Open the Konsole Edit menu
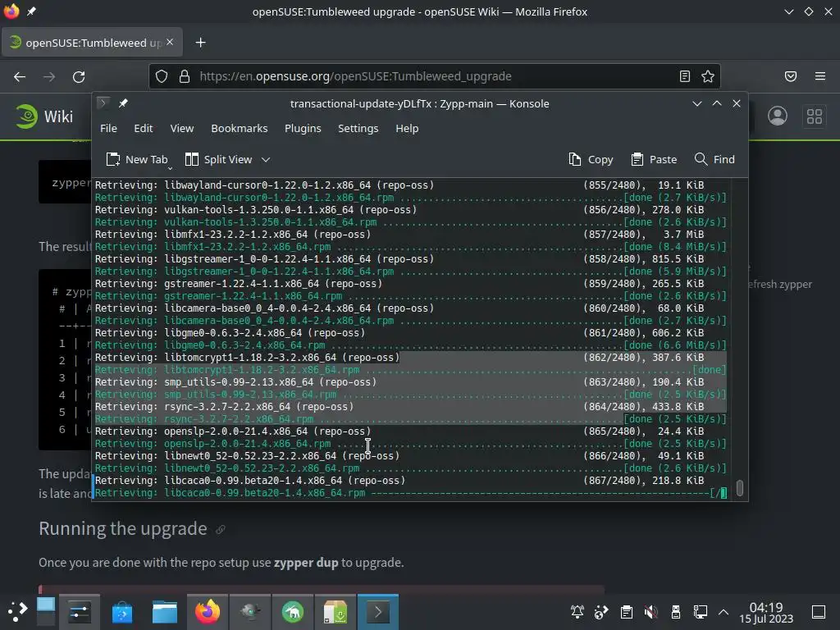 pos(143,129)
